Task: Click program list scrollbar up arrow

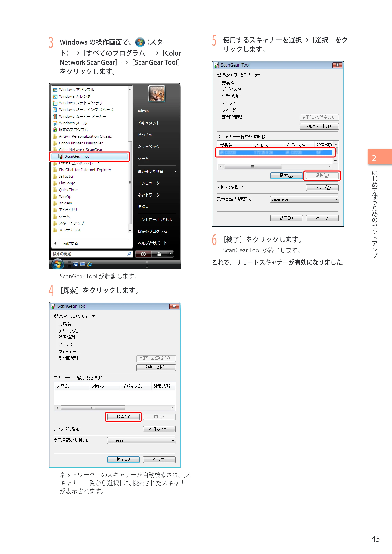Action: (x=130, y=89)
